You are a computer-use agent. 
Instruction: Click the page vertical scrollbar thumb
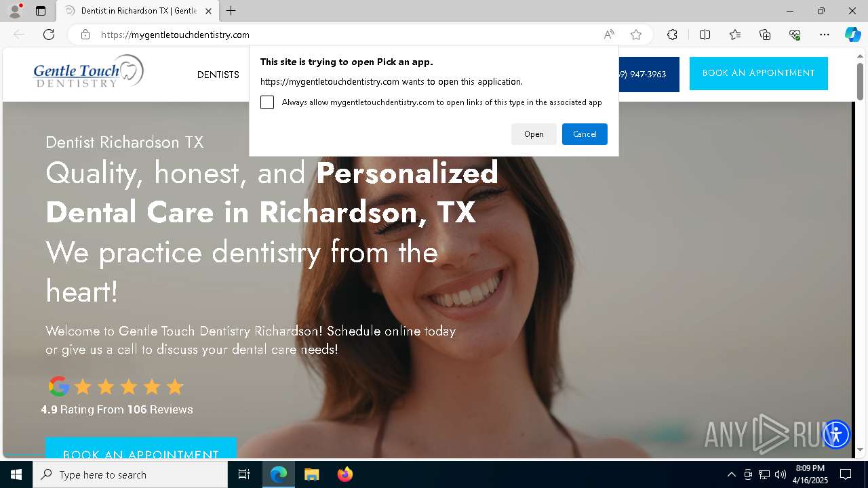[861, 81]
